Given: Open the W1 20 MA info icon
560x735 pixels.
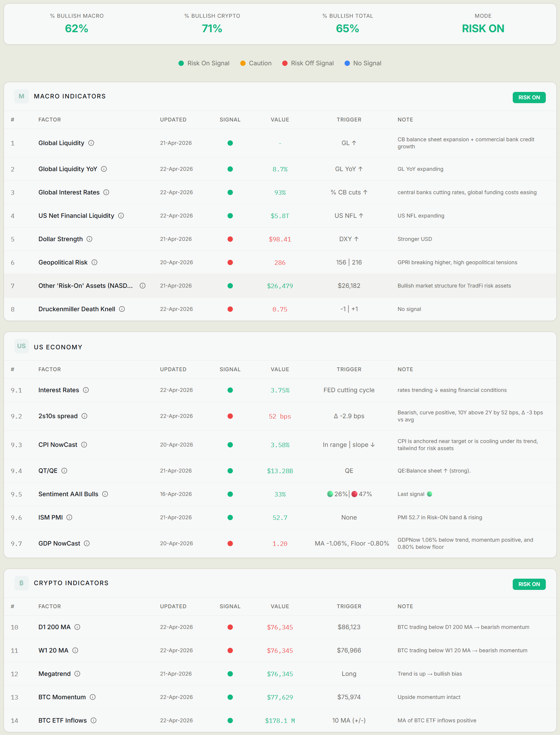Looking at the screenshot, I should click(x=75, y=650).
